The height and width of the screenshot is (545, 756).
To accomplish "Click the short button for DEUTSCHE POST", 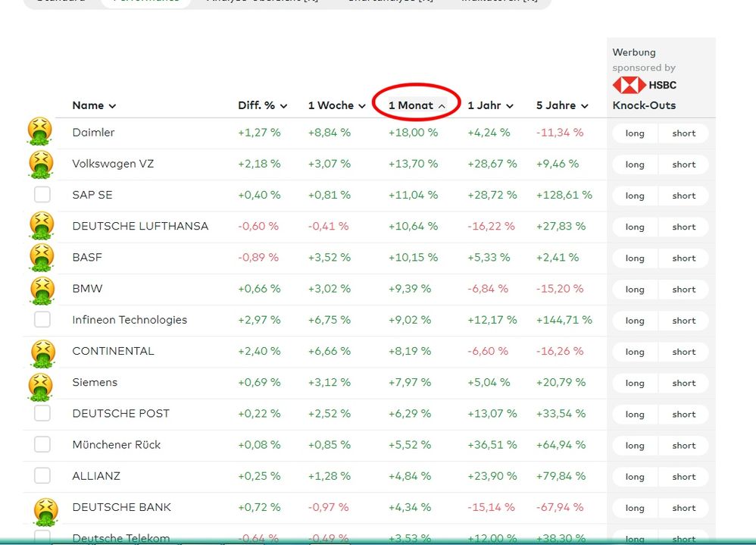I will click(x=683, y=415).
